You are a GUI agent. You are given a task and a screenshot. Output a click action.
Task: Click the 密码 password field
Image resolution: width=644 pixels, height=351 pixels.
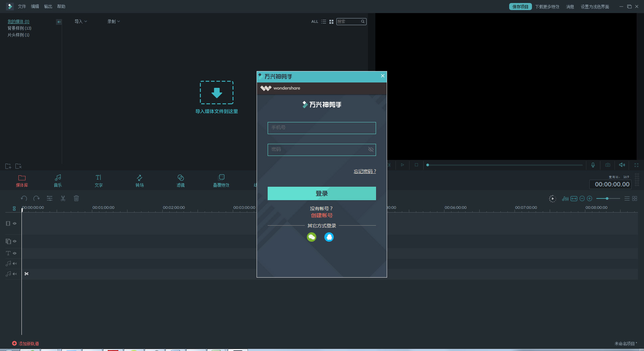(322, 150)
